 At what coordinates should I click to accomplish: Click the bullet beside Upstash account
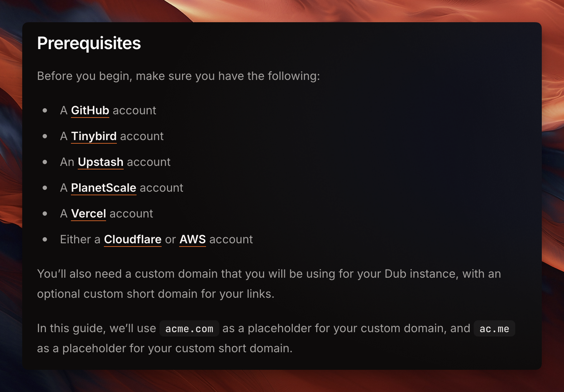coord(45,162)
